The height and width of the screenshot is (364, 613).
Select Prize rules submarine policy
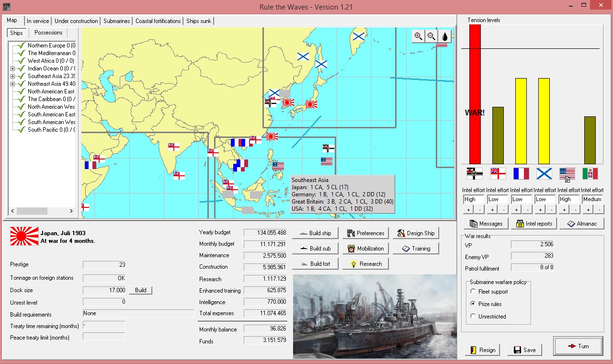click(473, 304)
